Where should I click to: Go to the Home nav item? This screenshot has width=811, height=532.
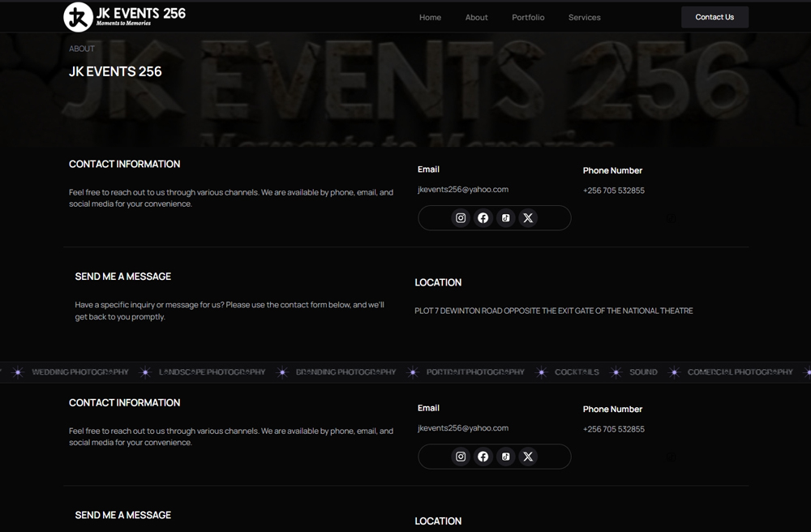[x=430, y=17]
